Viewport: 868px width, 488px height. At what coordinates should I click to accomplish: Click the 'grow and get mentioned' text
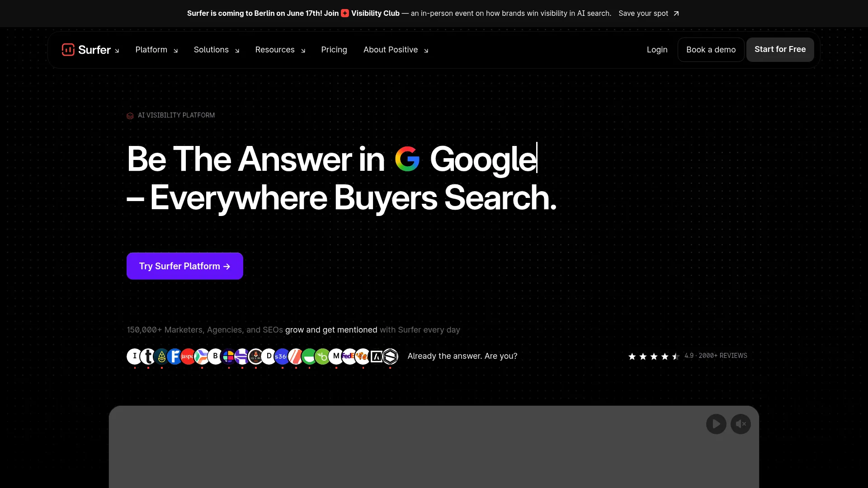331,330
